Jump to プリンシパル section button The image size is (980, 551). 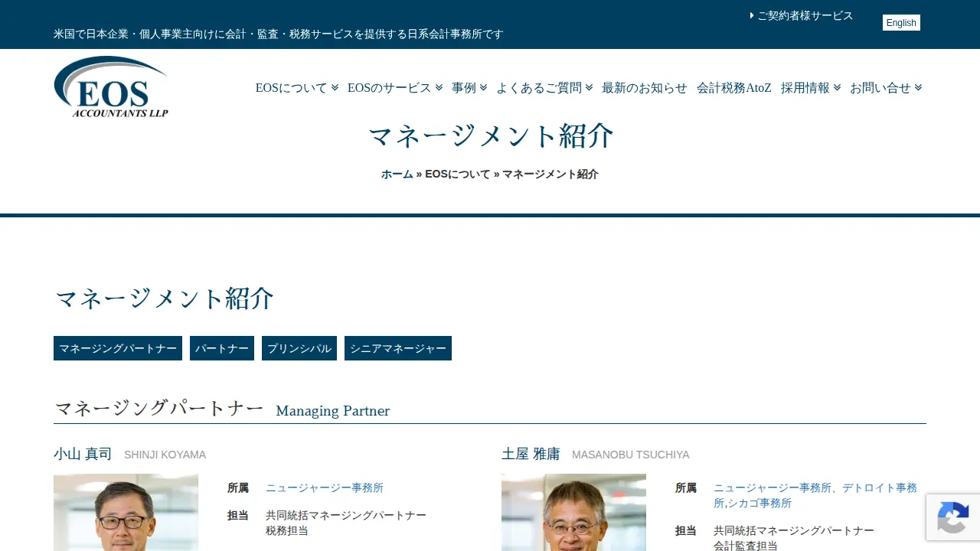click(299, 348)
